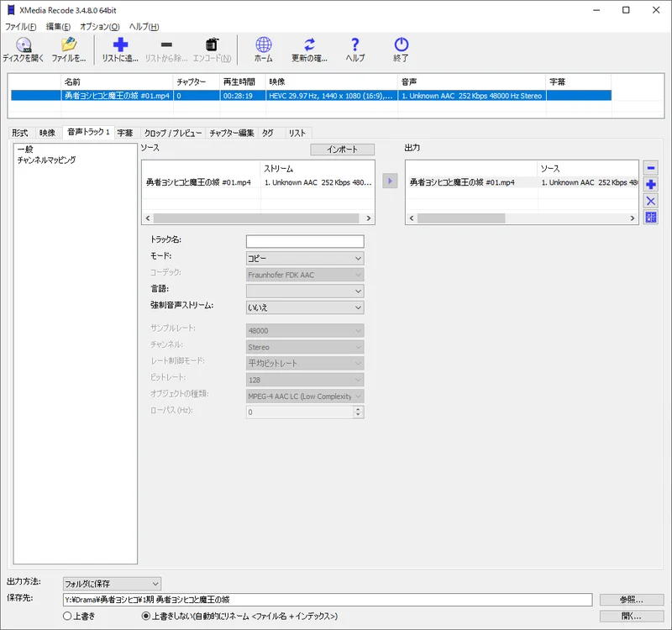Click the blue plus Add to List icon
This screenshot has height=630, width=672.
click(x=121, y=45)
